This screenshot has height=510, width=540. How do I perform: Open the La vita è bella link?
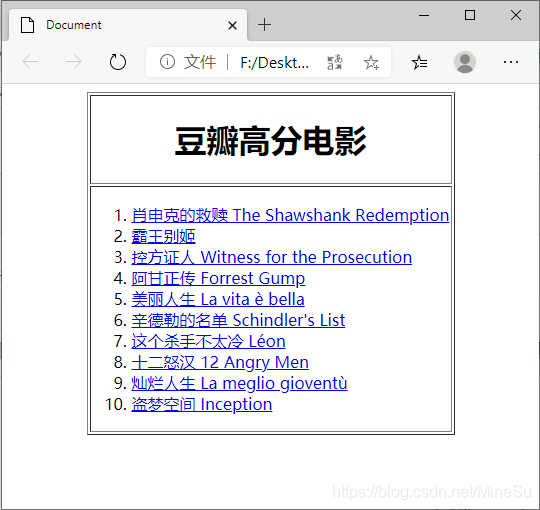218,299
